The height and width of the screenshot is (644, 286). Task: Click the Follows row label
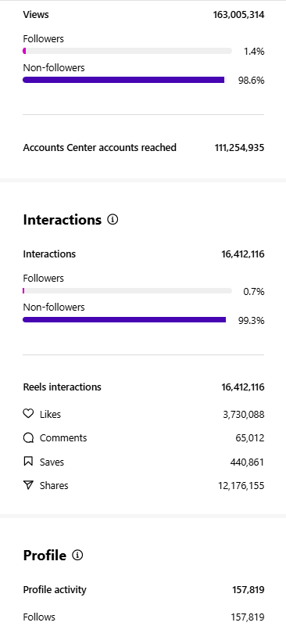[39, 617]
